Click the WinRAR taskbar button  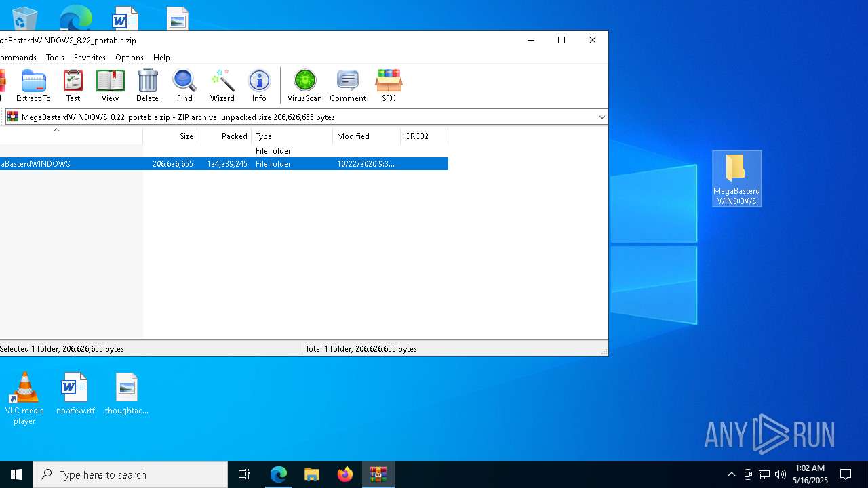point(378,474)
